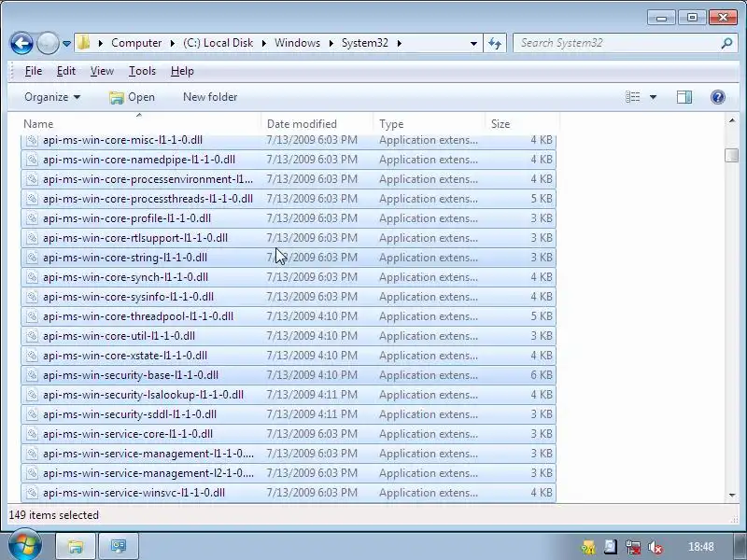Expand the arrow after System32 in the breadcrumb
Screen dimensions: 747x560
tap(400, 43)
